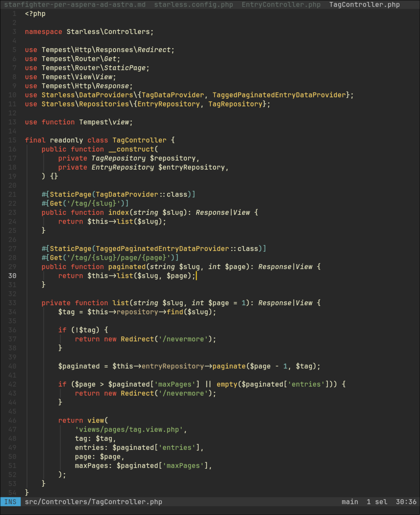420x515 pixels.
Task: Open the starless.config.php tab
Action: 193,5
